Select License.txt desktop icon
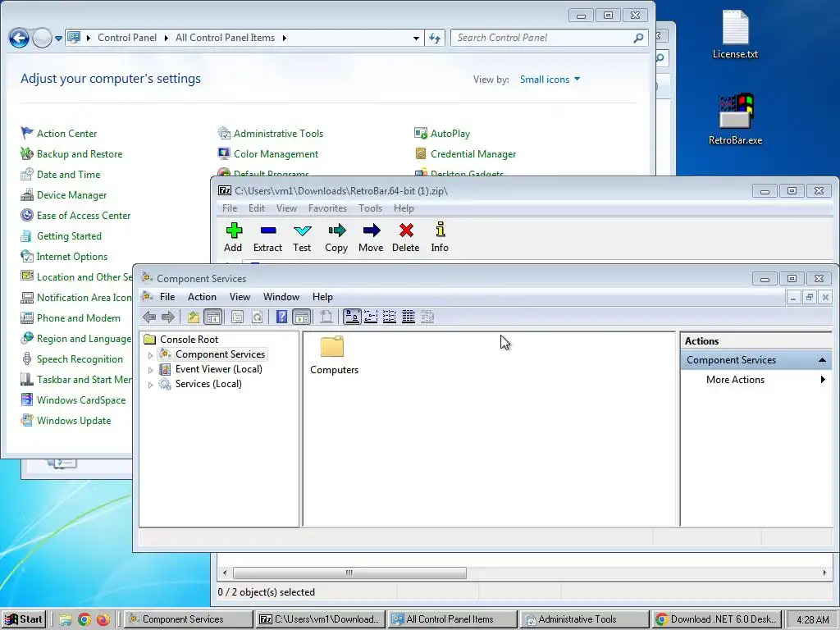840x630 pixels. [x=735, y=34]
